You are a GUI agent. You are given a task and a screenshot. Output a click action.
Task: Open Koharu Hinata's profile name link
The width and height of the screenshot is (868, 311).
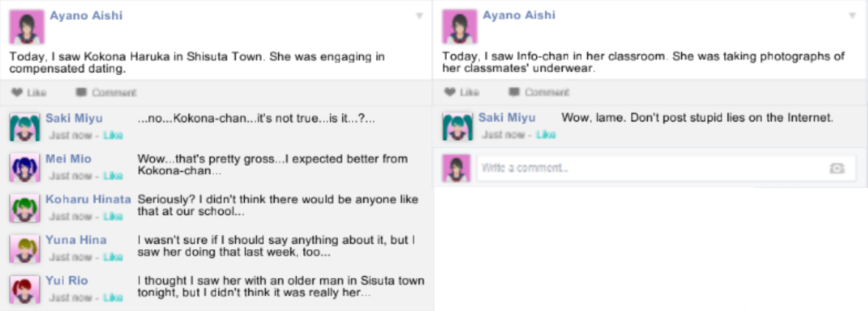[88, 200]
